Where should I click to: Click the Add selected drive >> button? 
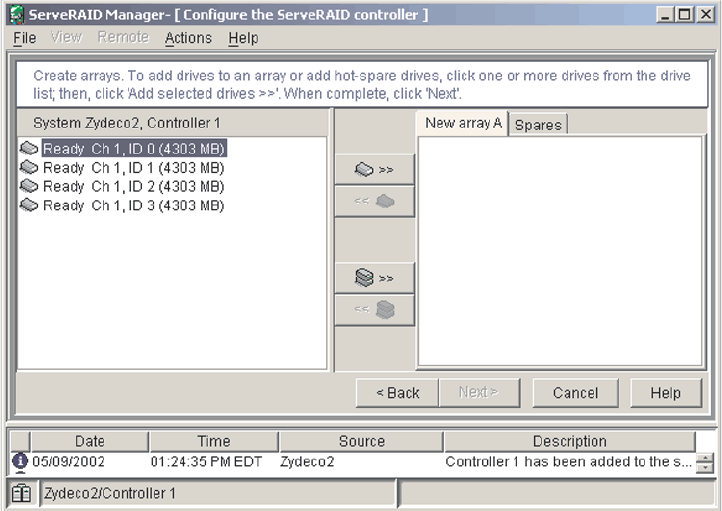click(374, 169)
